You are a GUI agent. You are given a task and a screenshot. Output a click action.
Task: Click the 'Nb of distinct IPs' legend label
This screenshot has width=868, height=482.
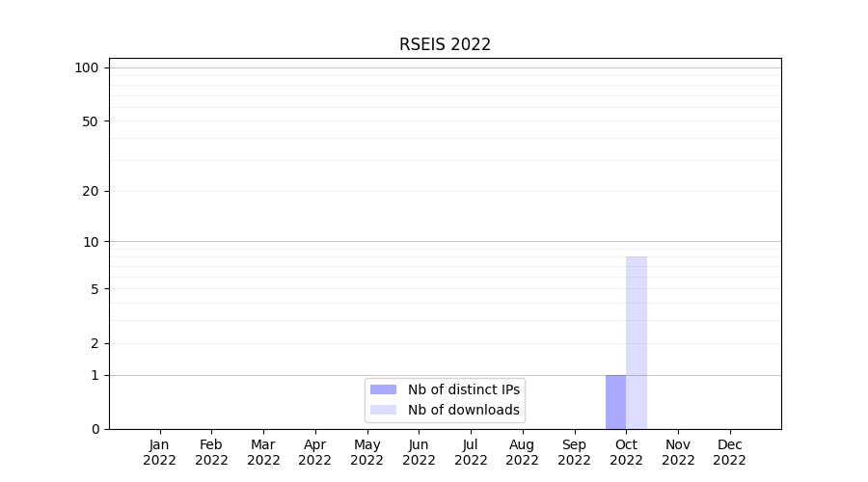pyautogui.click(x=463, y=389)
